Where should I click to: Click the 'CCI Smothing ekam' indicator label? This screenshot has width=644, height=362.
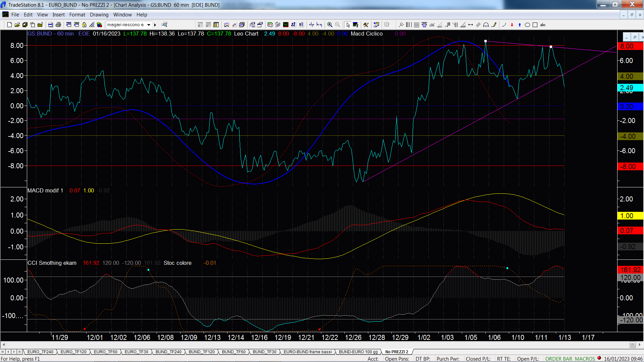point(52,263)
